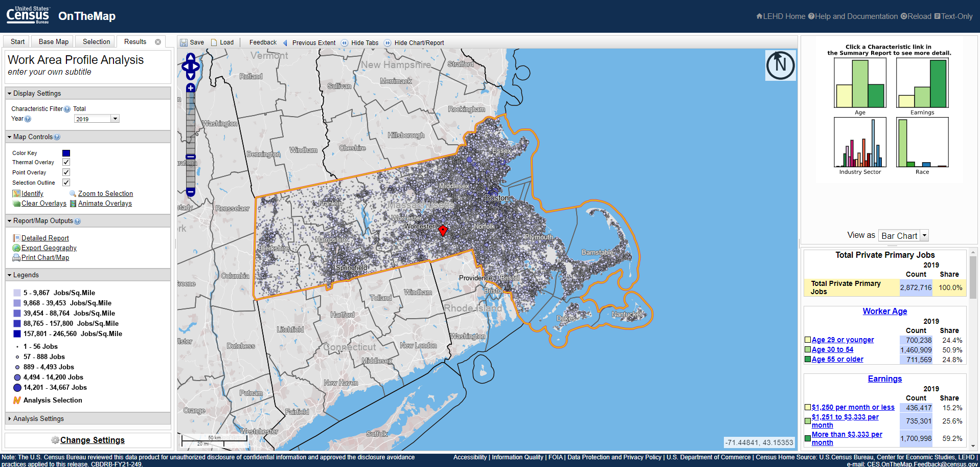This screenshot has height=467, width=980.
Task: Switch to Text-Only mode
Action: (953, 16)
